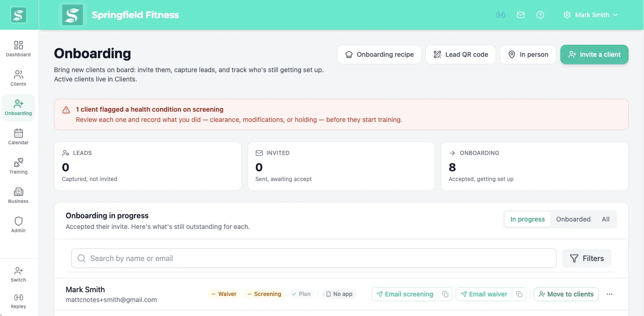Go to the Business section
This screenshot has height=316, width=644.
click(18, 195)
